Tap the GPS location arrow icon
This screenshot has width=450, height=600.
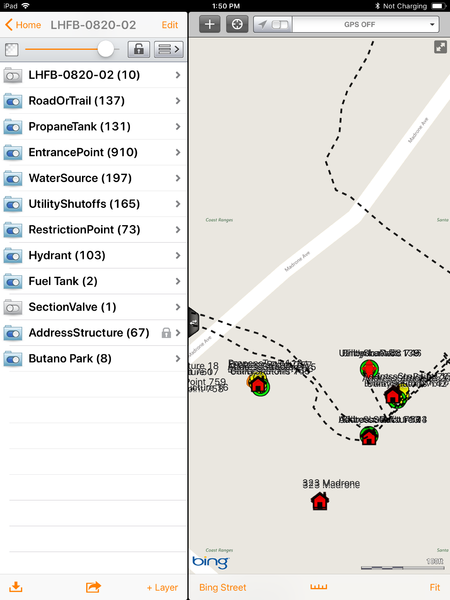point(262,24)
